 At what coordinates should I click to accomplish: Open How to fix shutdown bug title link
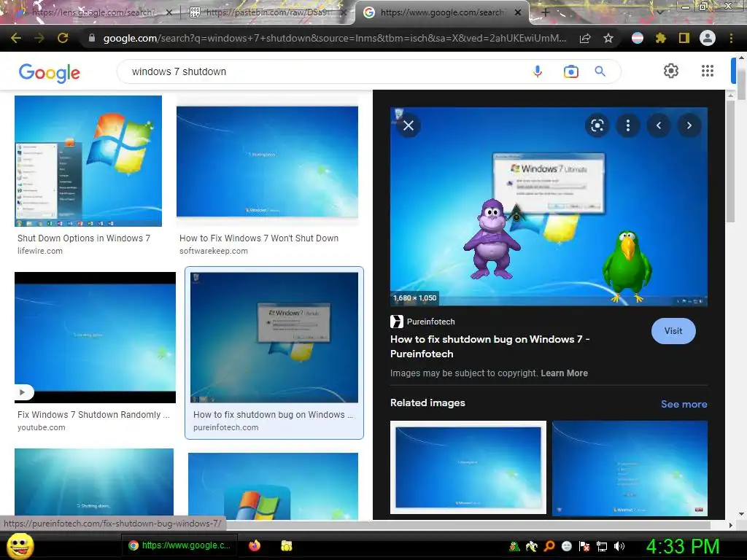click(489, 346)
